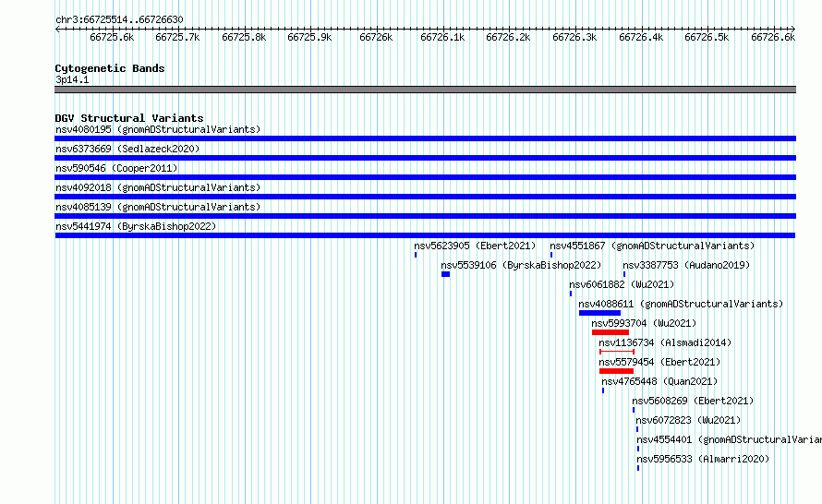Click the 66725.7k ruler position
Image resolution: width=822 pixels, height=504 pixels.
[177, 37]
